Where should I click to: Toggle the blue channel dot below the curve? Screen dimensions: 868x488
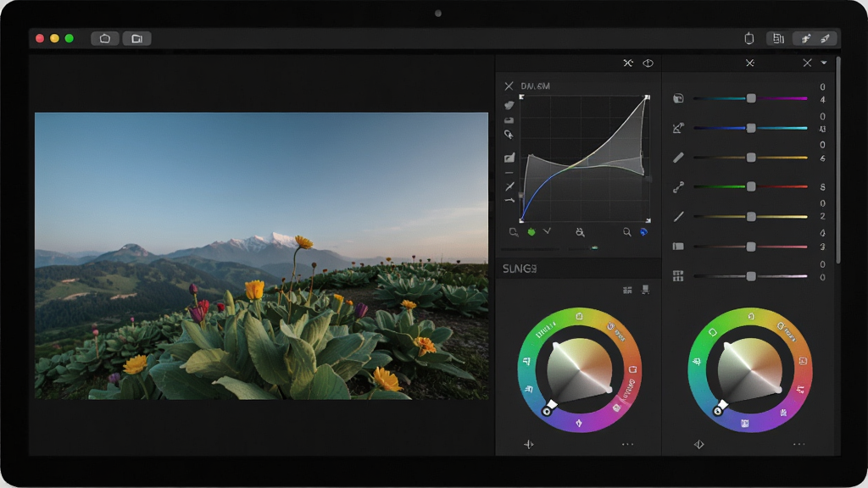643,232
